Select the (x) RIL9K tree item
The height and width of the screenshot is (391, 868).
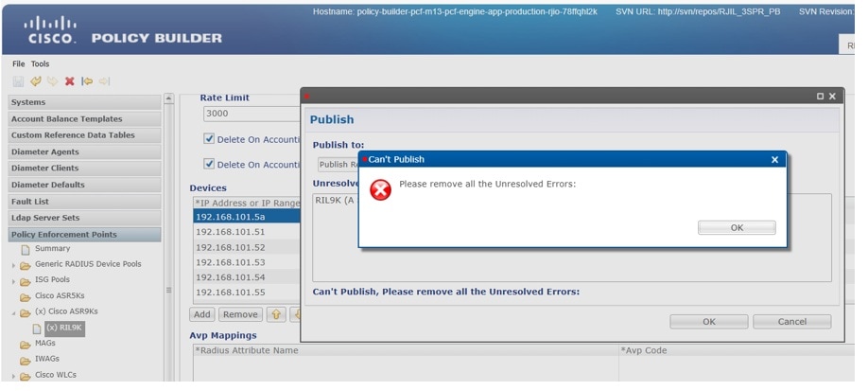(x=64, y=328)
